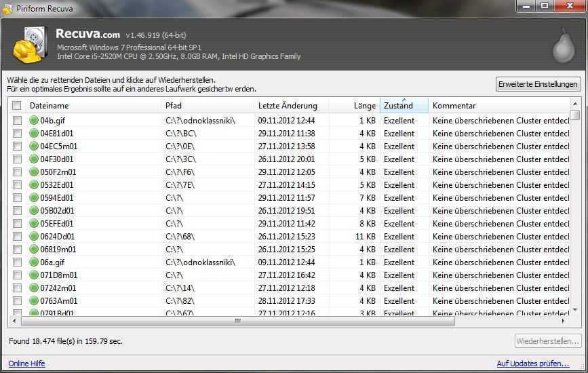Check the box for 04b.gif
Screen dimensions: 588x373
coord(17,120)
